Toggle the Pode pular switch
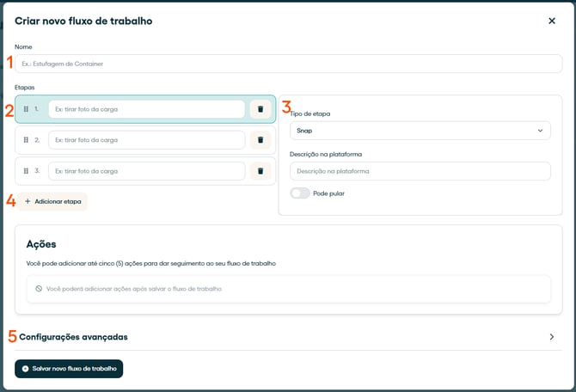576x392 pixels. tap(300, 193)
